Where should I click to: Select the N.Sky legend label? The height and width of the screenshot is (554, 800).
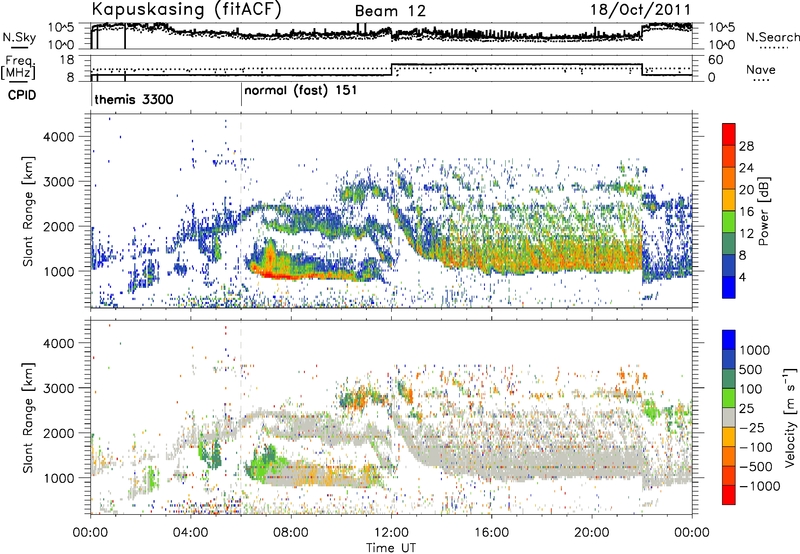[x=19, y=37]
